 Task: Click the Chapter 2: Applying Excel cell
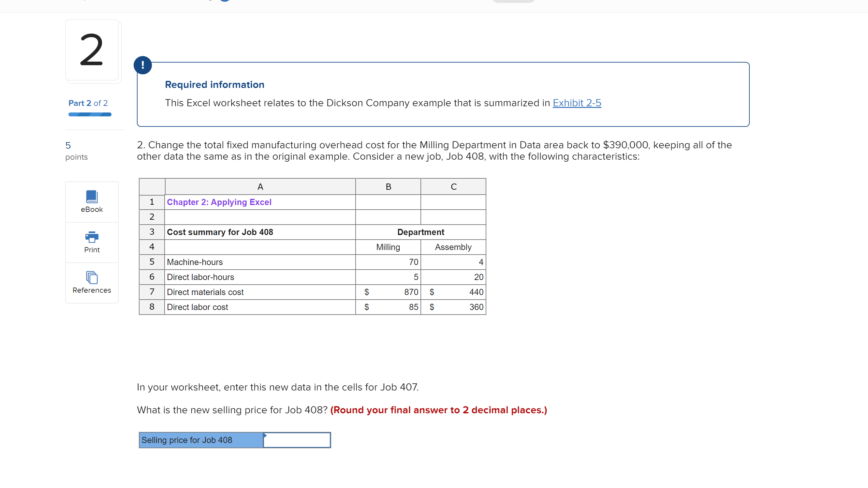coord(219,202)
